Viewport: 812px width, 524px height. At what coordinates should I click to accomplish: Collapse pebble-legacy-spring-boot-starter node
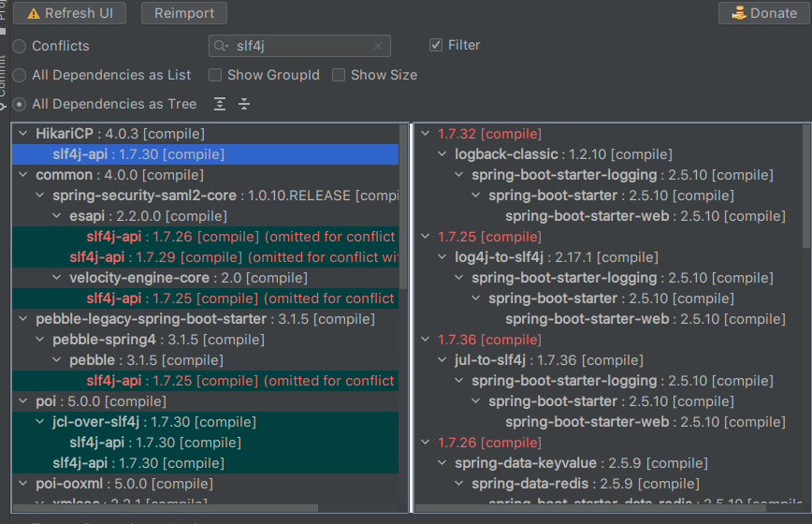[23, 319]
